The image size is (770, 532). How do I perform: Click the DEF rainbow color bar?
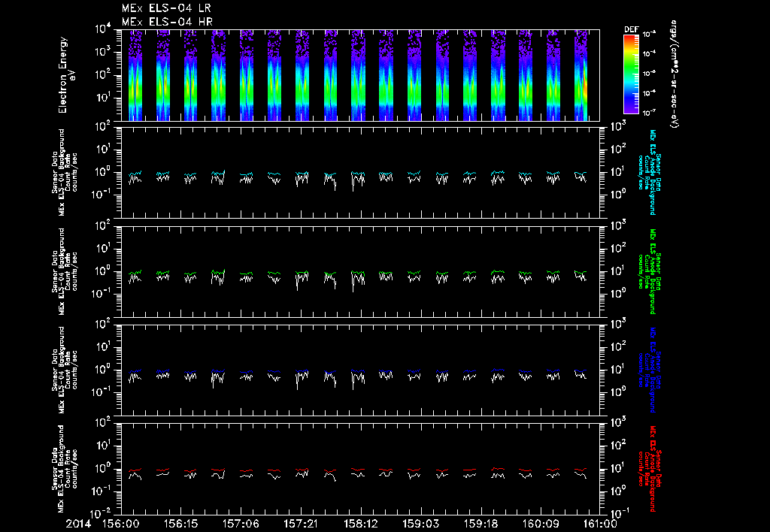(631, 74)
